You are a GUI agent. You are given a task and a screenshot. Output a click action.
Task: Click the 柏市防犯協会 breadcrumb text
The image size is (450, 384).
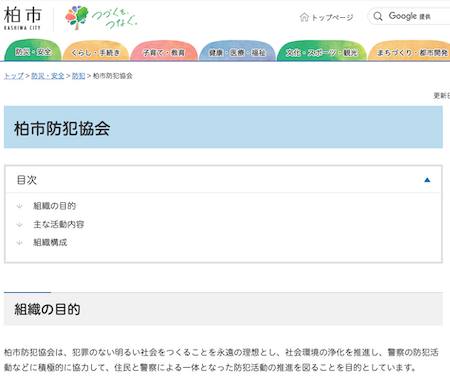(113, 76)
